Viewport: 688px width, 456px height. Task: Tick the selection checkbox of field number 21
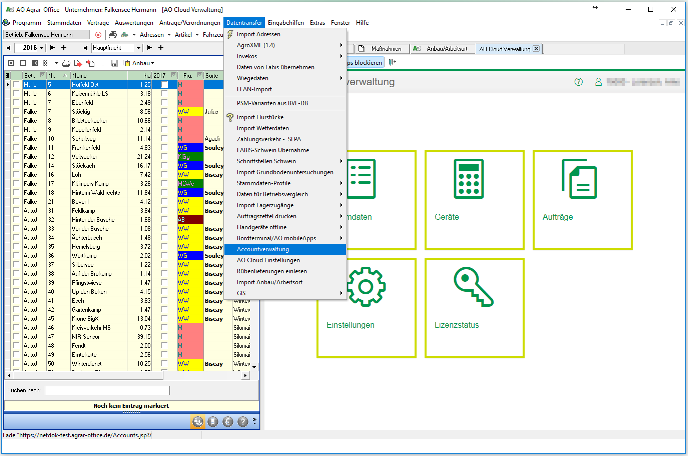pyautogui.click(x=16, y=202)
